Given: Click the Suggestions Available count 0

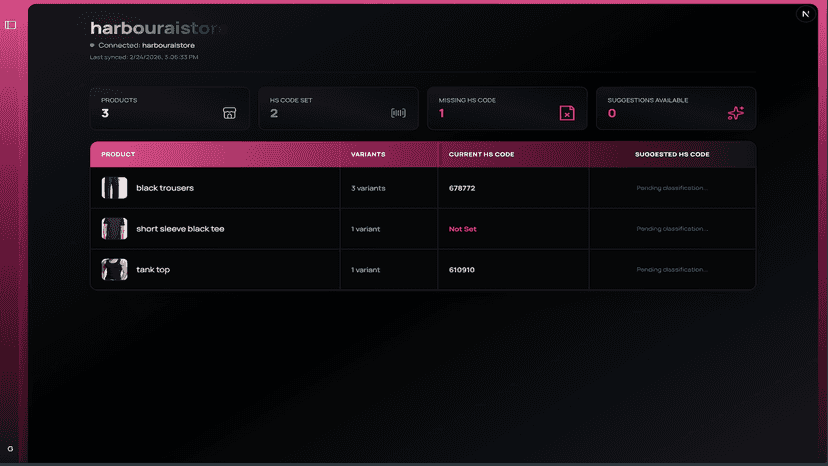Looking at the screenshot, I should [x=611, y=113].
